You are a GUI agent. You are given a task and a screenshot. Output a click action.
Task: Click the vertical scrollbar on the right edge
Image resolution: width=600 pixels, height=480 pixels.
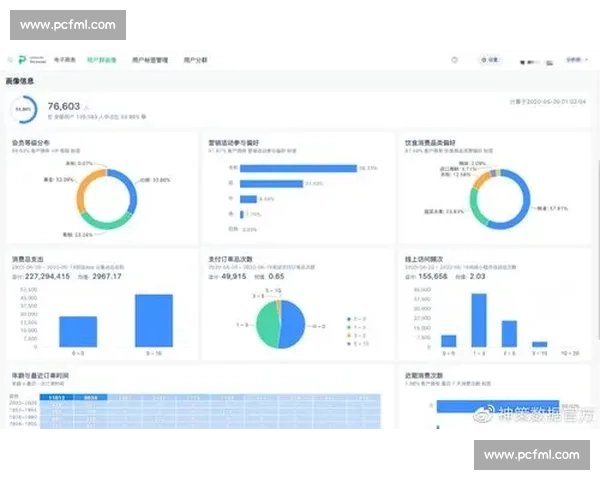(598, 249)
